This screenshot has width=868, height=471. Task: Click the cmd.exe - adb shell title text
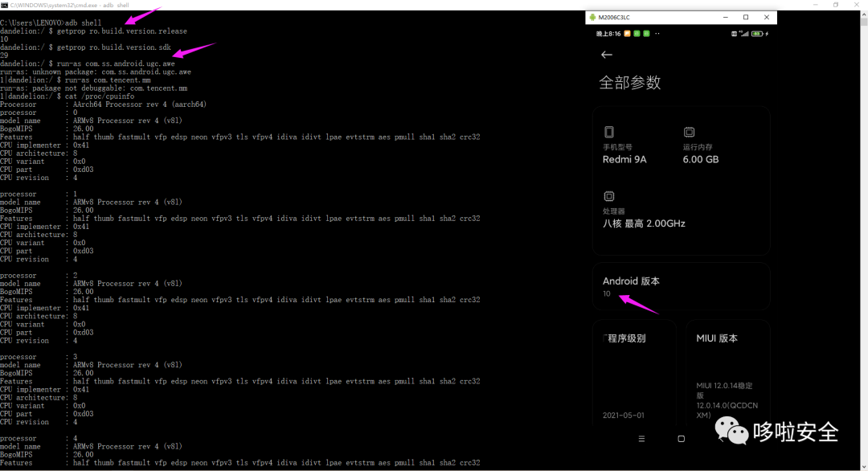coord(70,5)
